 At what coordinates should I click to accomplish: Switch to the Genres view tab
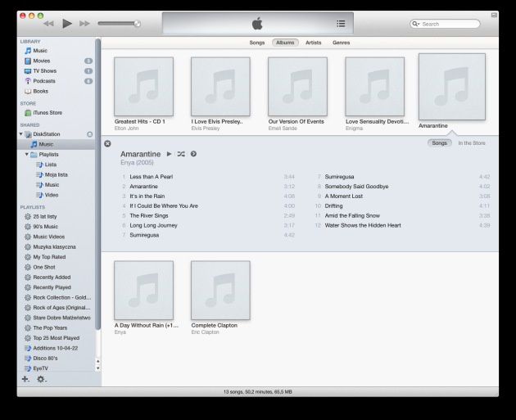[341, 43]
